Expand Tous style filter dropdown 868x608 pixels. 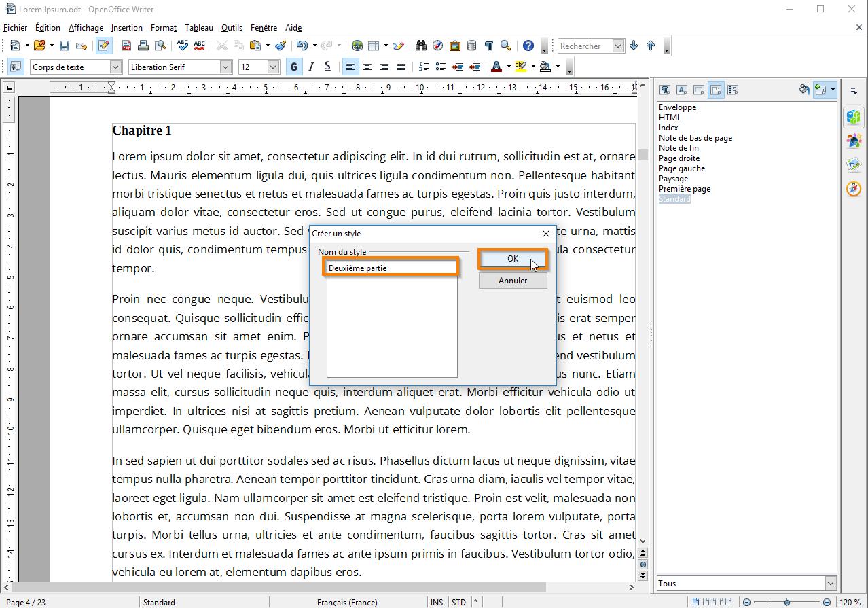pos(831,583)
